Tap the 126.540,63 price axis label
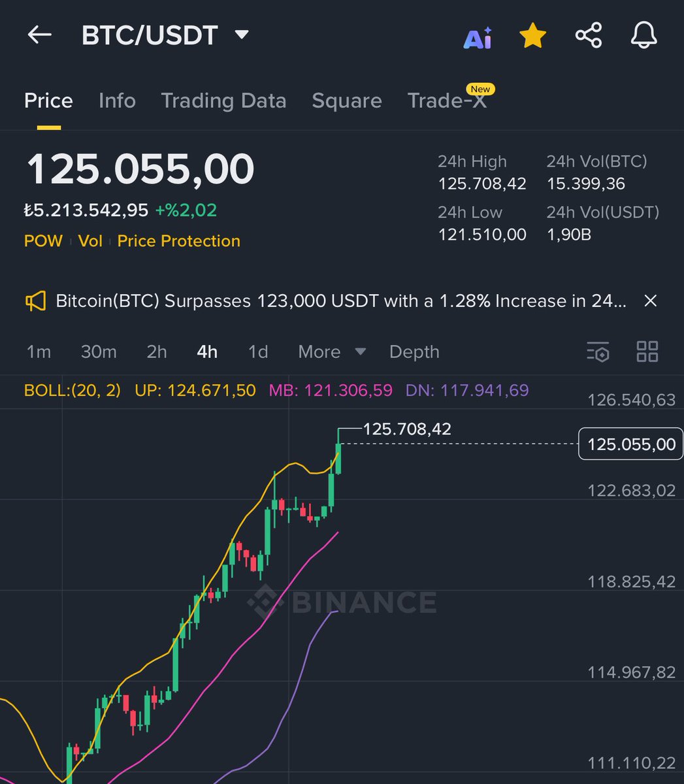This screenshot has height=784, width=684. point(632,400)
